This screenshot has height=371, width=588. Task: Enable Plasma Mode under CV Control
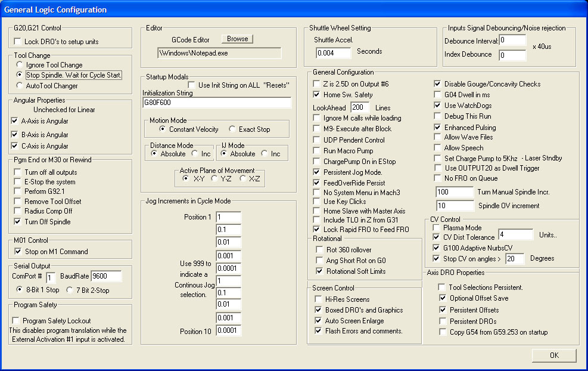(436, 228)
